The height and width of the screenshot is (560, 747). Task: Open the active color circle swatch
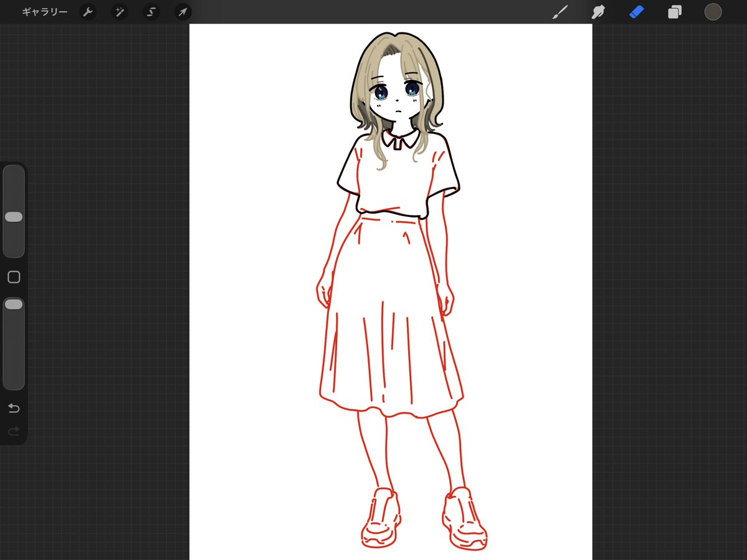(713, 12)
